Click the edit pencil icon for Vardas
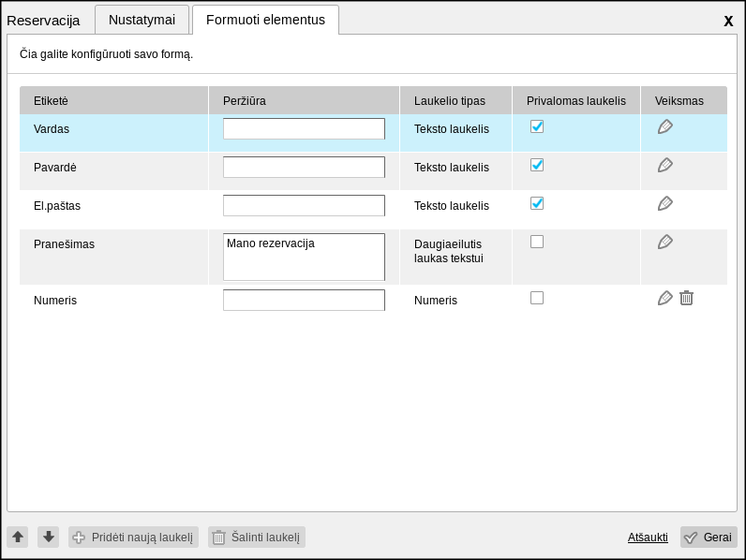The height and width of the screenshot is (560, 746). click(665, 127)
